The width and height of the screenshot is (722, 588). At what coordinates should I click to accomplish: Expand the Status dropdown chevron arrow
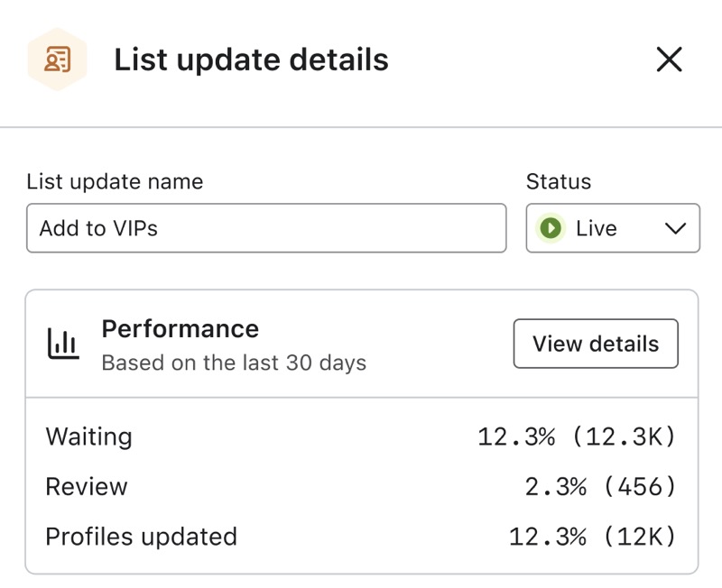coord(675,228)
